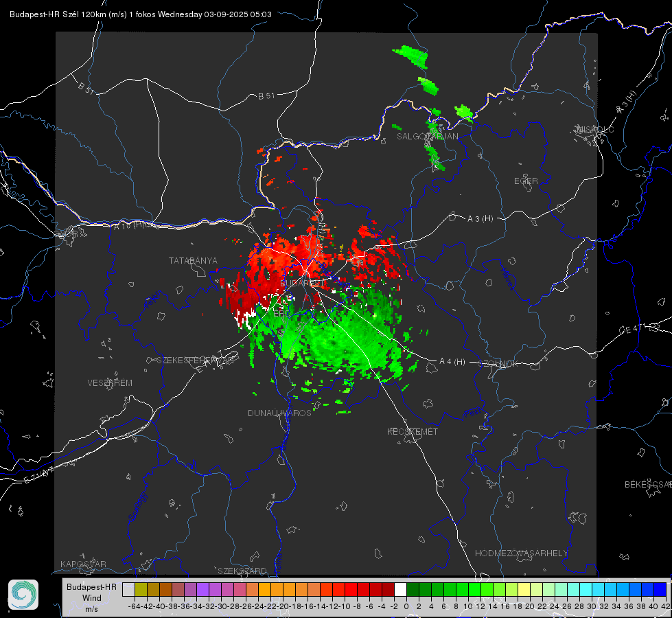Click the dark blue legend swatch between 40 and 42

pyautogui.click(x=660, y=589)
